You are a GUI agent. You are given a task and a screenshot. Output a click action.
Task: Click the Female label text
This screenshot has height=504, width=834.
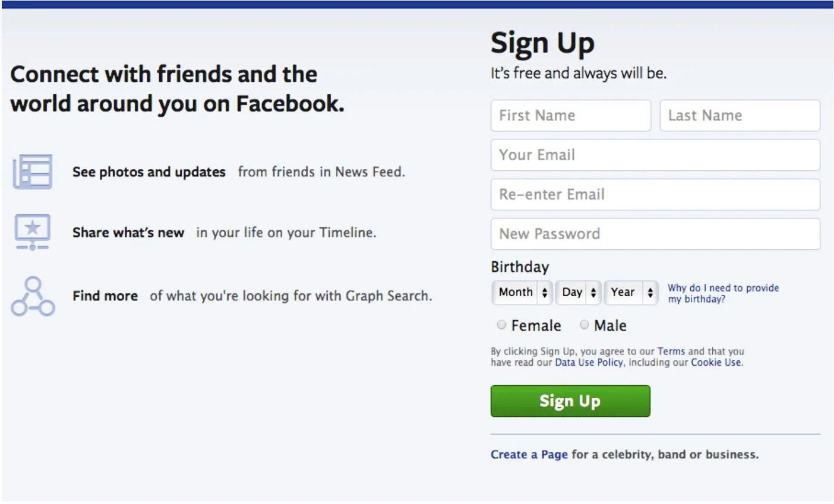point(536,325)
